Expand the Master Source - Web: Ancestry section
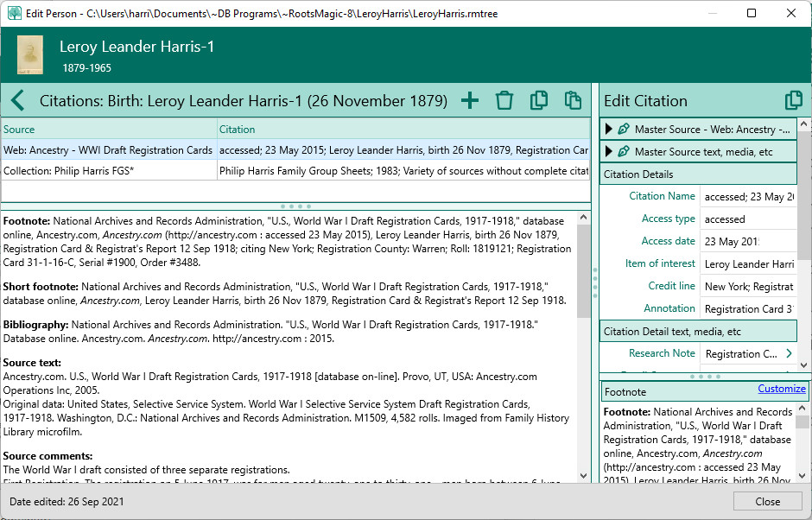The image size is (812, 520). pos(608,130)
